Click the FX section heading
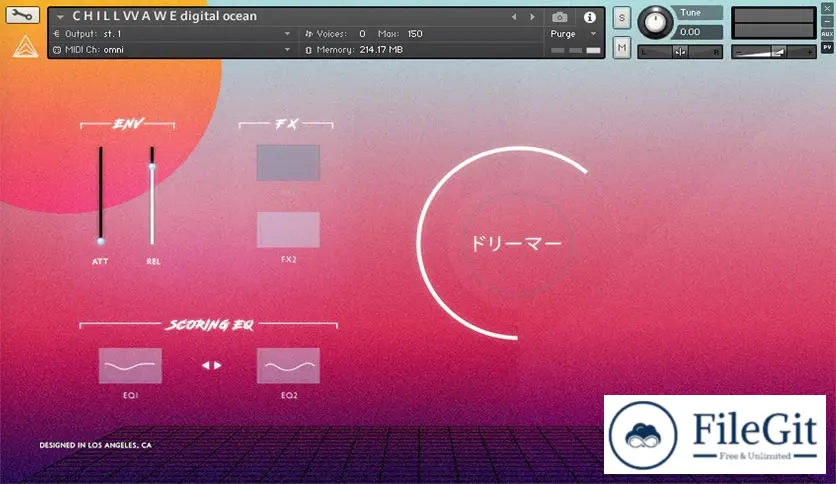 (x=287, y=124)
